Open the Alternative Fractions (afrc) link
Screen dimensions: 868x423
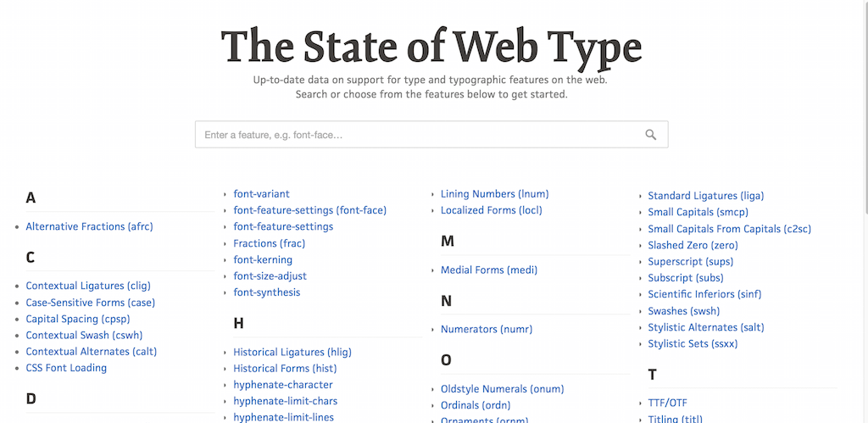89,226
